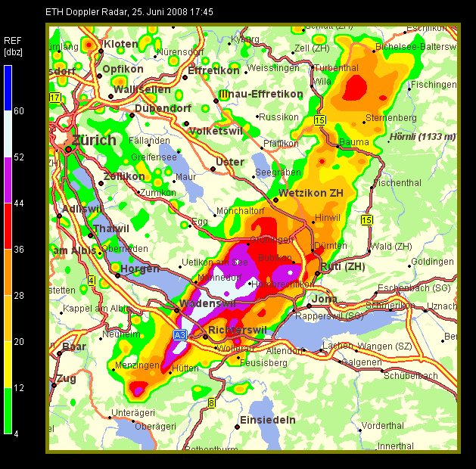Select the yellow 12–20 legend color

click(x=8, y=365)
